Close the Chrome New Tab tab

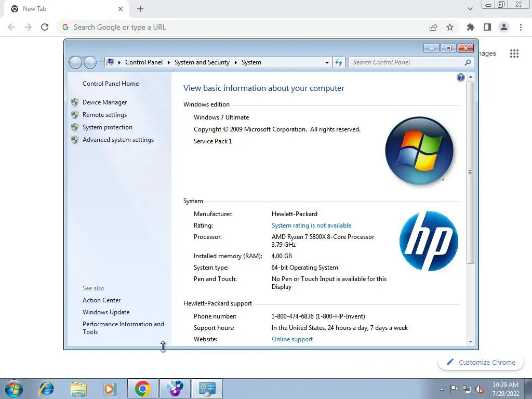point(121,9)
